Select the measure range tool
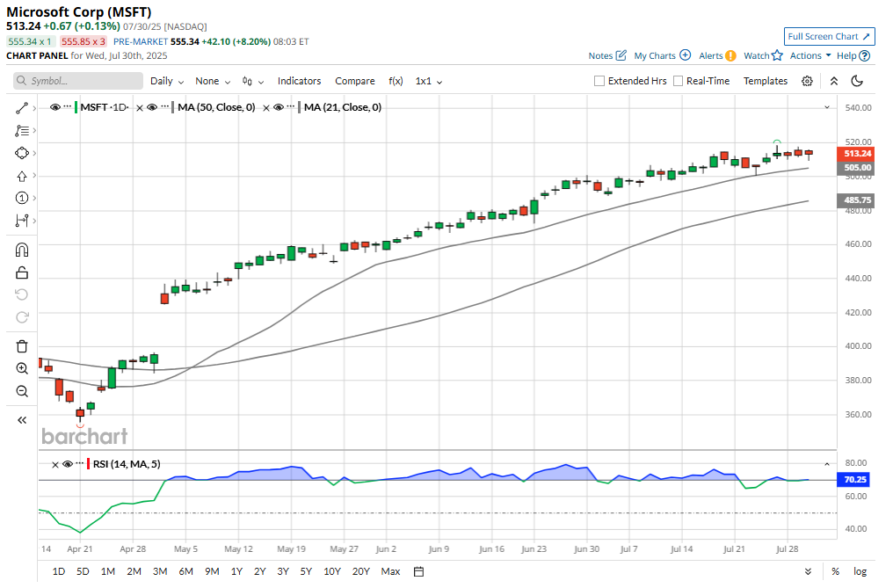This screenshot has width=893, height=588. (x=22, y=221)
